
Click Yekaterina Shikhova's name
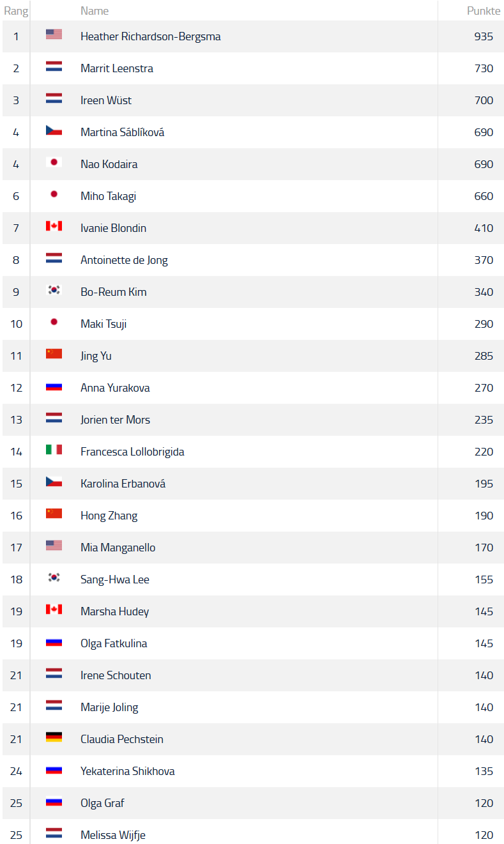(128, 771)
